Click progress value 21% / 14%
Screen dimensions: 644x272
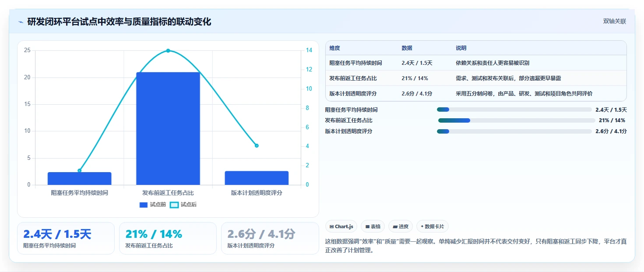coord(612,120)
